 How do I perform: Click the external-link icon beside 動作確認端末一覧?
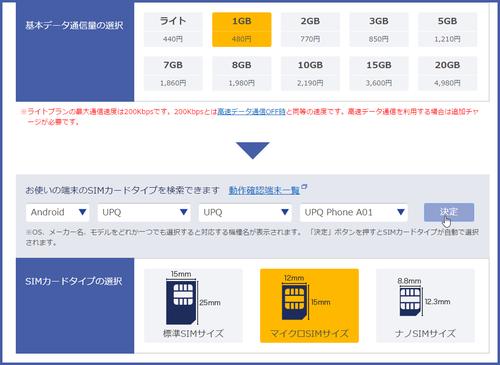tap(304, 187)
